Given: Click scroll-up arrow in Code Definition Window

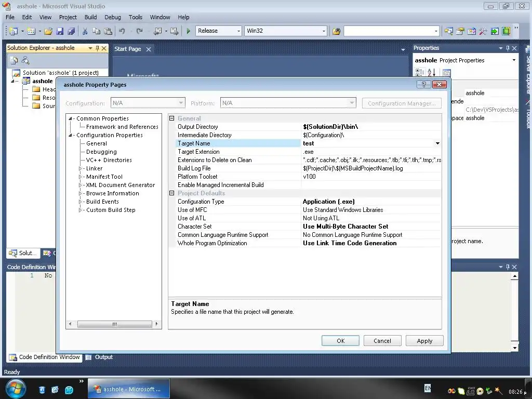Looking at the screenshot, I should (x=515, y=276).
